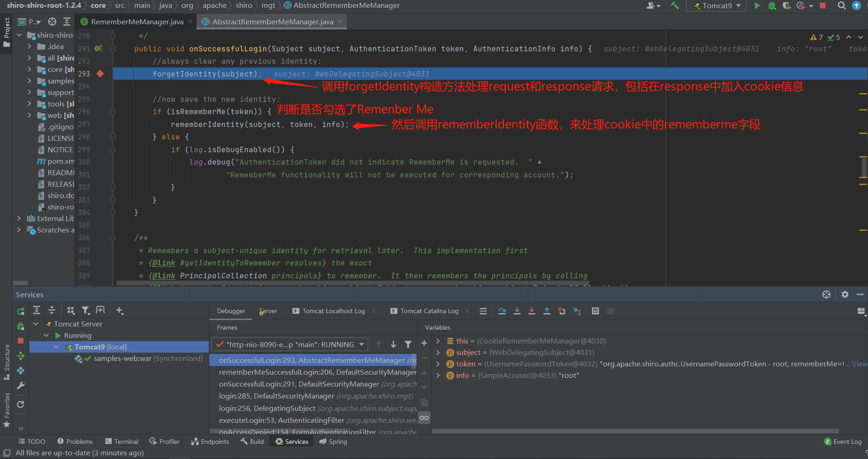The image size is (868, 459).
Task: Click the green Run icon in top toolbar
Action: pyautogui.click(x=757, y=6)
